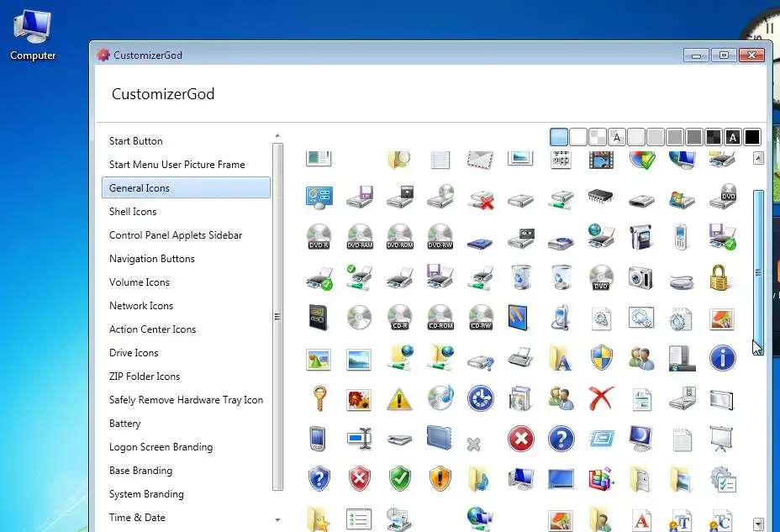Click the icon grid scroll up arrow

click(758, 159)
